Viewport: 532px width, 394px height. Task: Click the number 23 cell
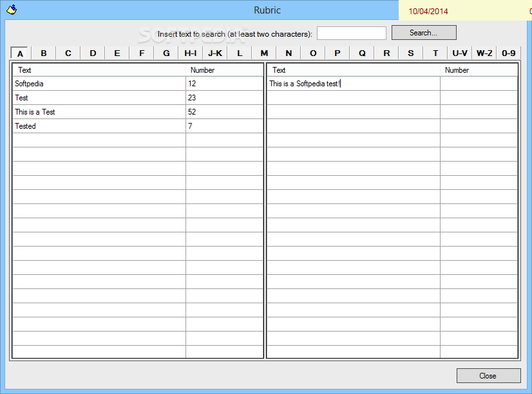click(x=224, y=98)
